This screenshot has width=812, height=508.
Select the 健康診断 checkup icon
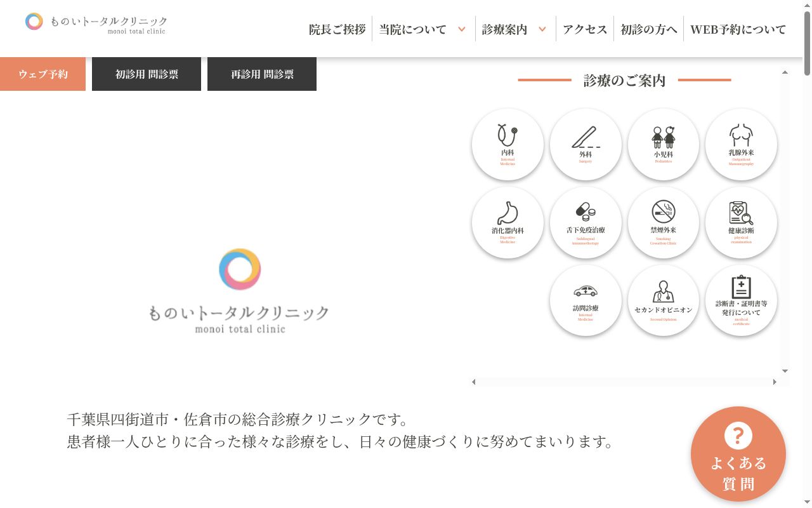pyautogui.click(x=741, y=222)
